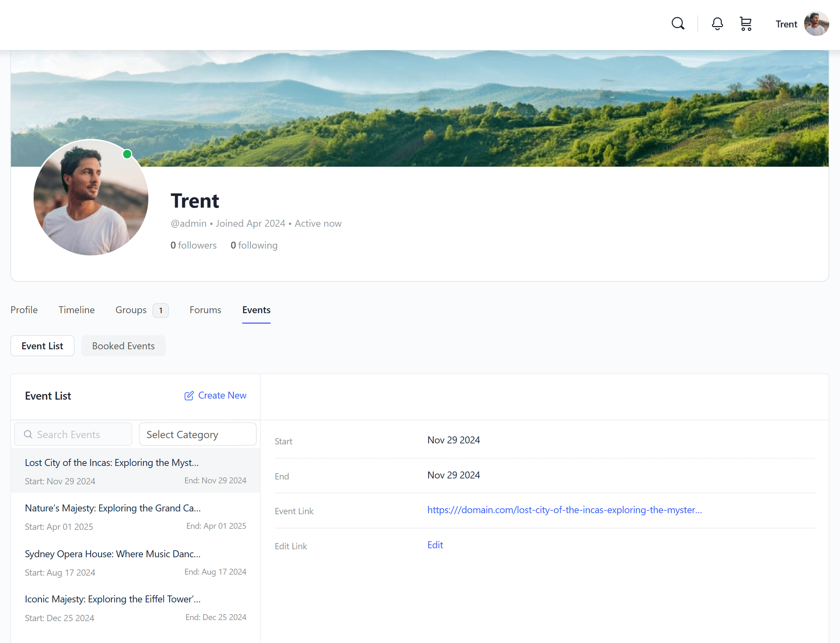The width and height of the screenshot is (840, 643).
Task: Expand the Select Category dropdown
Action: [x=197, y=434]
